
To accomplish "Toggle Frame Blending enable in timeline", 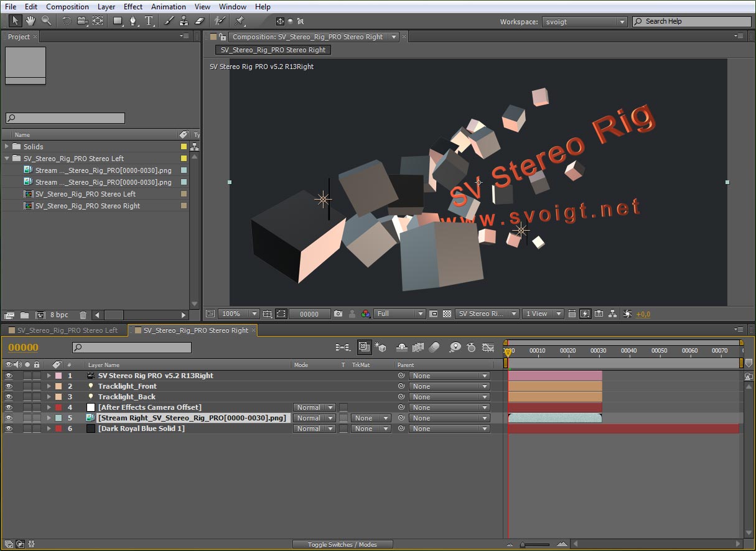I will (418, 348).
